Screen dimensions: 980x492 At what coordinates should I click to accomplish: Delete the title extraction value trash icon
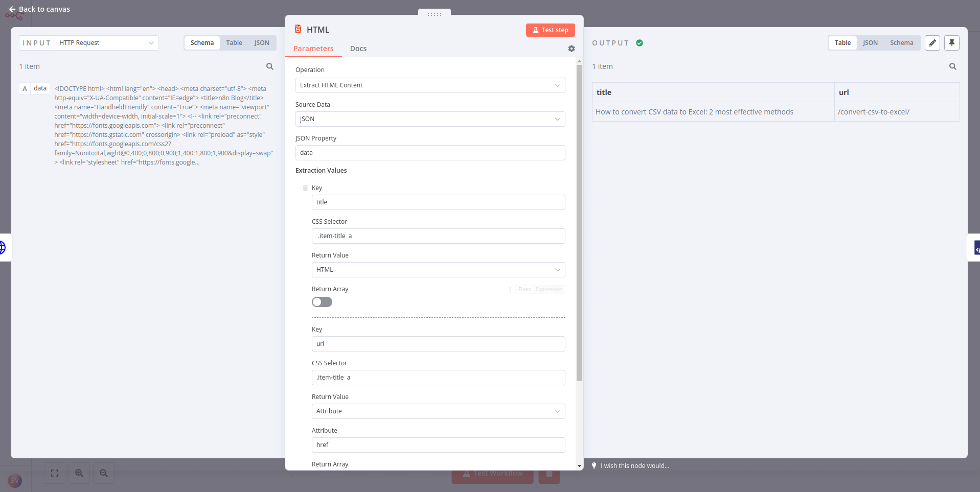(x=305, y=188)
